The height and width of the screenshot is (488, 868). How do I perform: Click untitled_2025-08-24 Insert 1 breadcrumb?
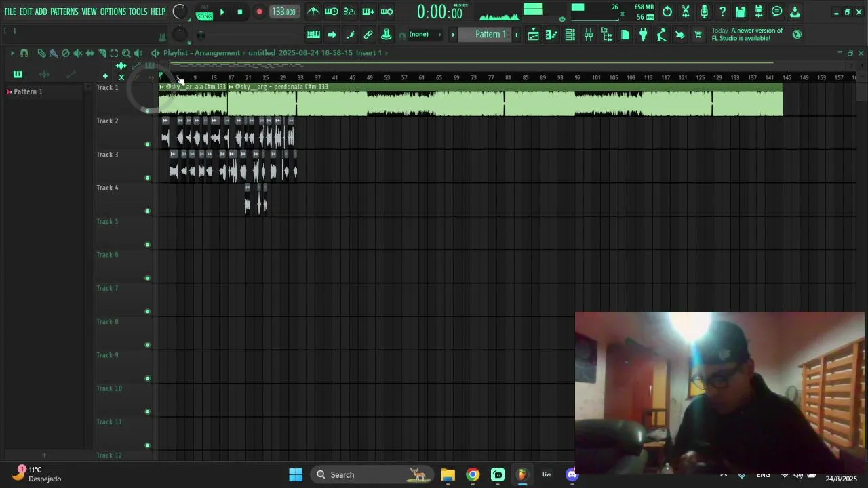click(x=315, y=53)
